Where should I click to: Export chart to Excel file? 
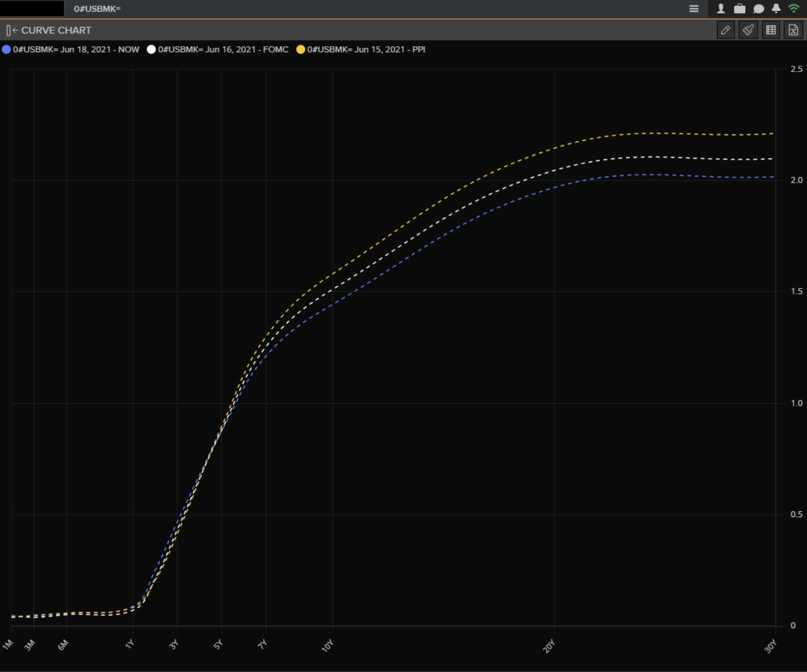click(793, 30)
